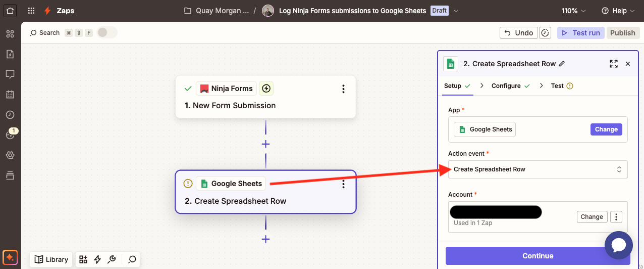The height and width of the screenshot is (269, 644).
Task: Open the stacked layers sidebar icon
Action: (10, 175)
